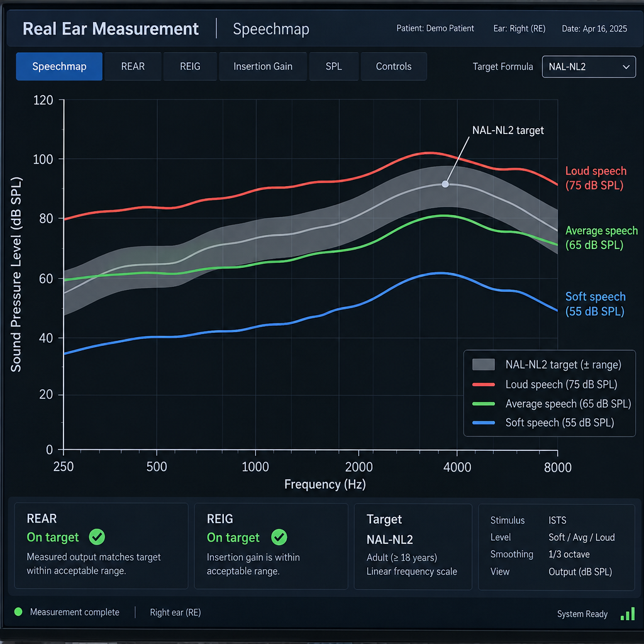Viewport: 644px width, 644px height.
Task: Open the Controls tab
Action: point(394,66)
